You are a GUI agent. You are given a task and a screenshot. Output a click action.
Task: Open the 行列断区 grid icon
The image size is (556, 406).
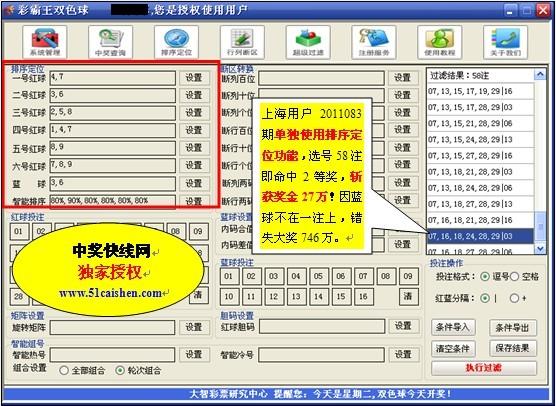(x=242, y=41)
